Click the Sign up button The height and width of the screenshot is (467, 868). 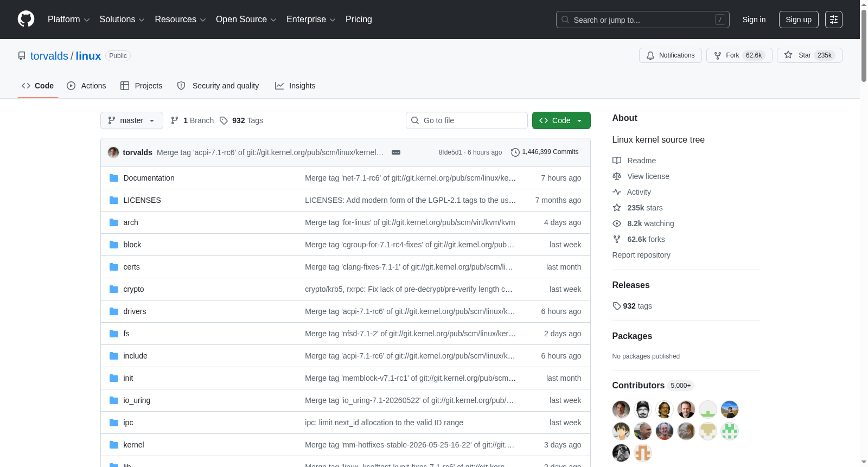(799, 20)
